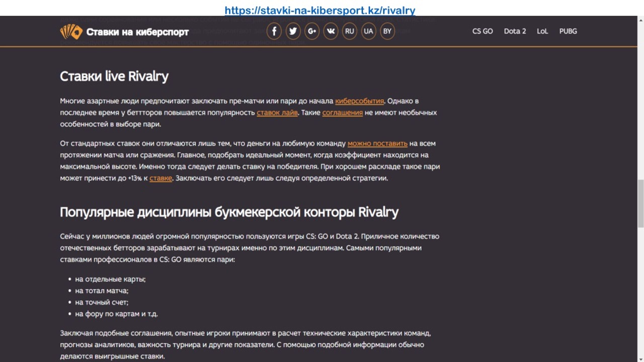This screenshot has height=362, width=644.
Task: Click list item на отдельные карты
Action: pos(110,279)
